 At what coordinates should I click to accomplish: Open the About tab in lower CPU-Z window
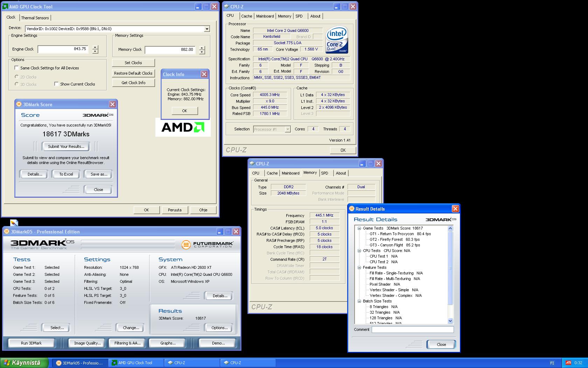click(341, 173)
